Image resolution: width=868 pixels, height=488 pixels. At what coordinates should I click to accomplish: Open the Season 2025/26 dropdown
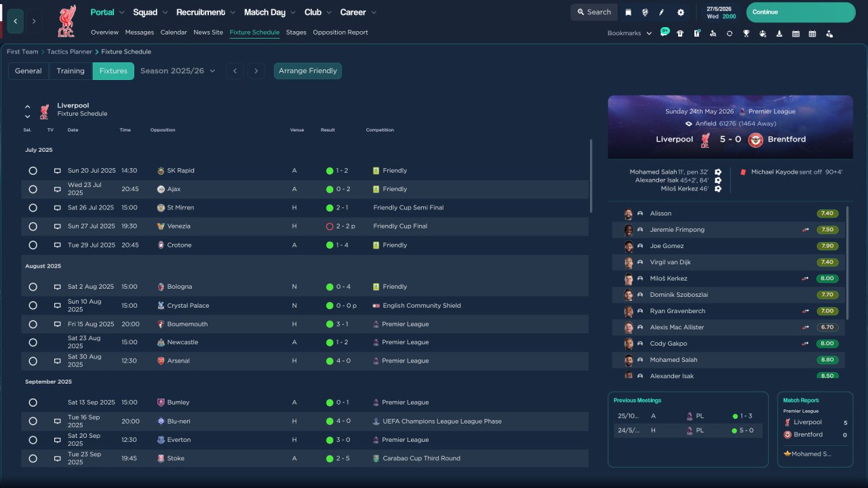pos(178,70)
